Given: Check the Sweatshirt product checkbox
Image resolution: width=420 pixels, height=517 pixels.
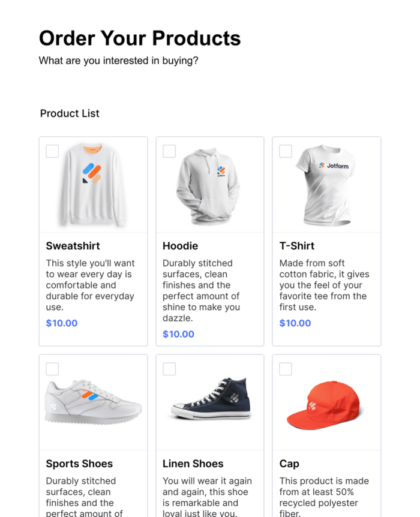Looking at the screenshot, I should pos(52,151).
